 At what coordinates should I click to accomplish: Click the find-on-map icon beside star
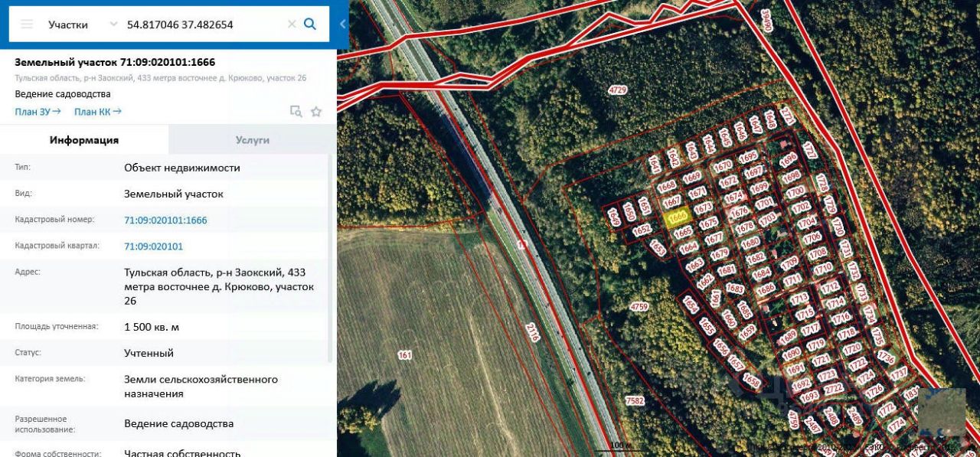coord(296,112)
